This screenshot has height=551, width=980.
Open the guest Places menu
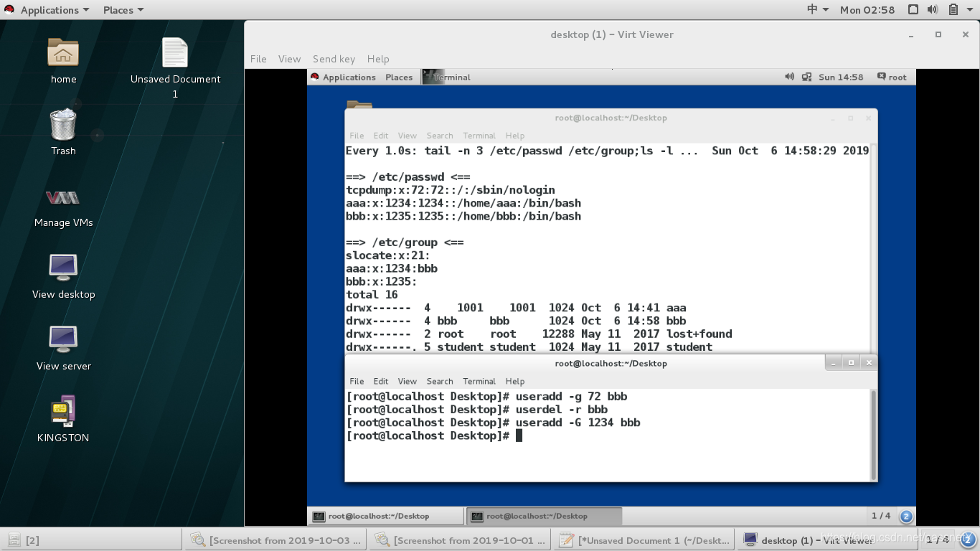399,77
